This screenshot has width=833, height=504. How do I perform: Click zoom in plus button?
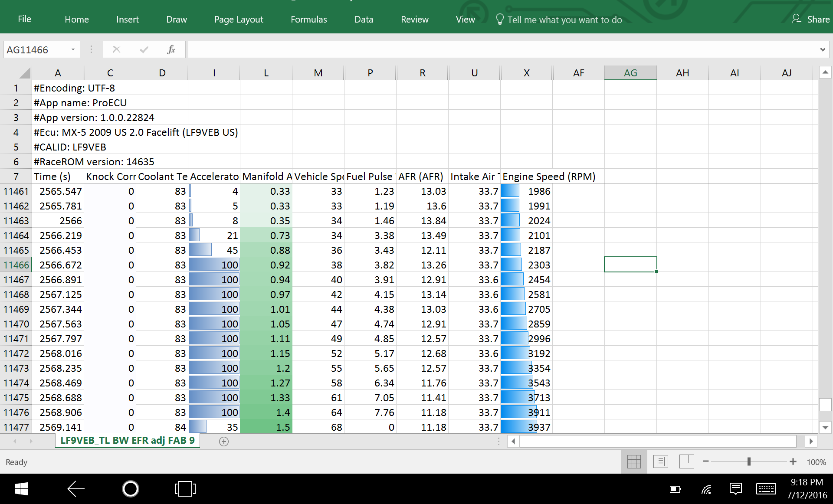793,461
